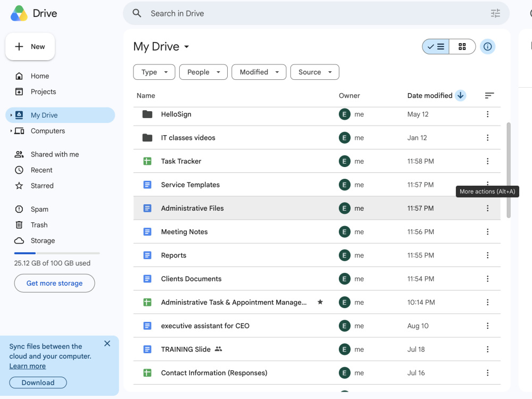The image size is (532, 399).
Task: Switch to list layout view
Action: (x=436, y=46)
